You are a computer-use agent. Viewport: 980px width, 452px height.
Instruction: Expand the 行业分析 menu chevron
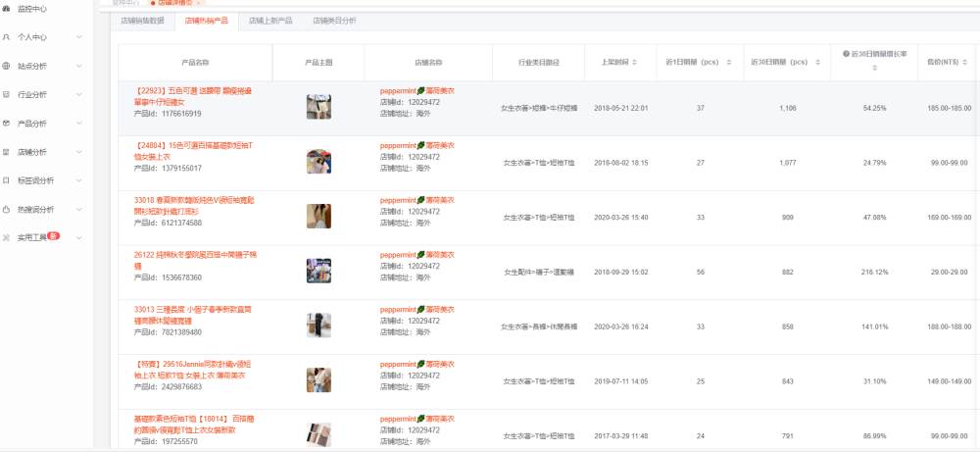79,94
